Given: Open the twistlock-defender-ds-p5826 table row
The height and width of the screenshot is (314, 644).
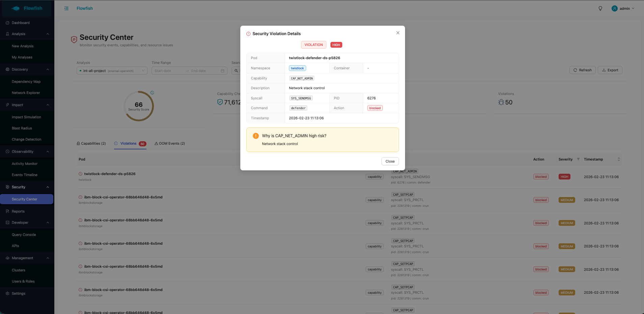Looking at the screenshot, I should tap(350, 177).
